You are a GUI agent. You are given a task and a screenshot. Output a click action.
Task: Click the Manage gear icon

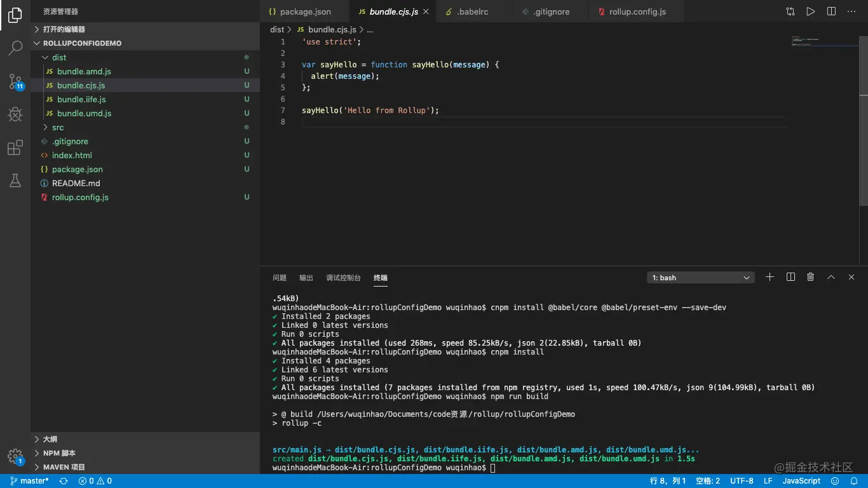[x=15, y=456]
